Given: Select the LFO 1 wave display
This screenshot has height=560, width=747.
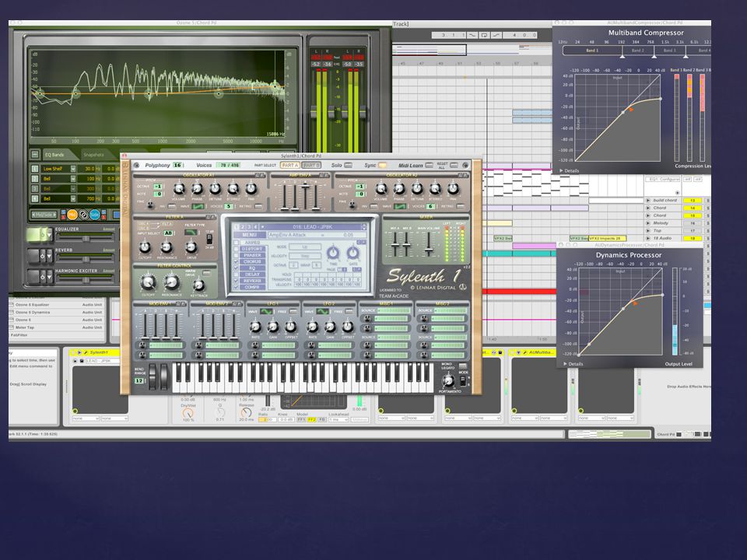Looking at the screenshot, I should (x=266, y=311).
